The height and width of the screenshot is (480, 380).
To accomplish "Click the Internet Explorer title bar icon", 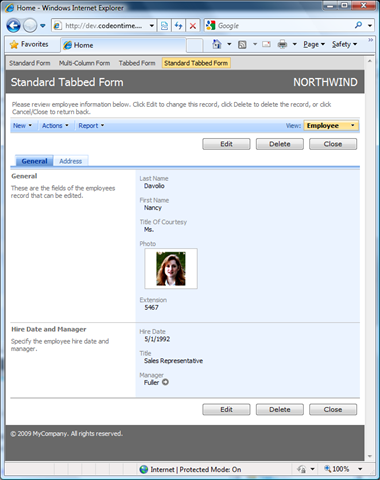I will (10, 8).
